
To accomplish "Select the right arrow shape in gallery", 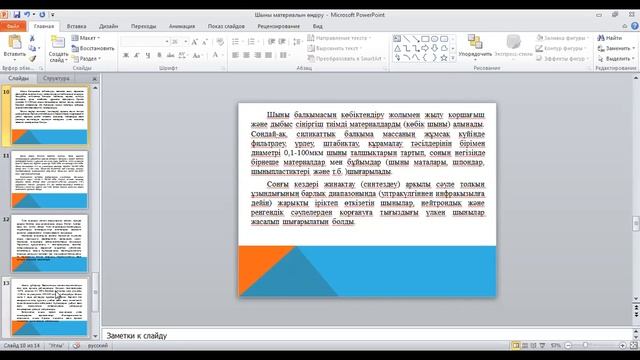I will point(425,48).
